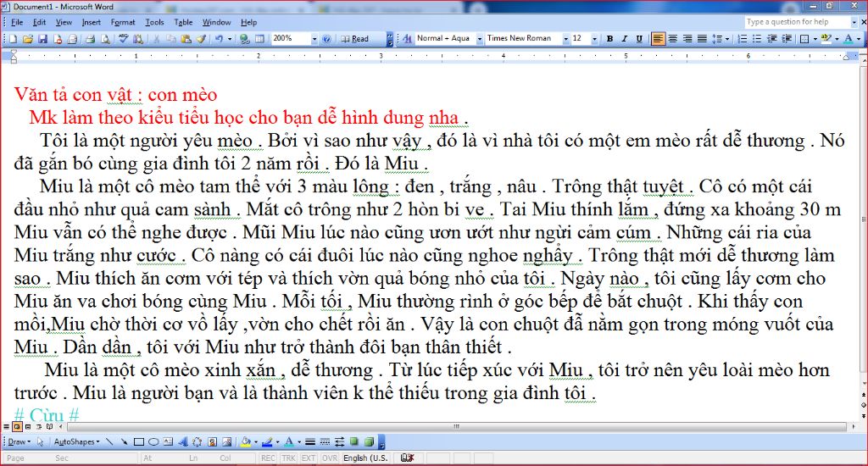The width and height of the screenshot is (868, 466).
Task: Toggle Italic formatting
Action: tap(625, 39)
